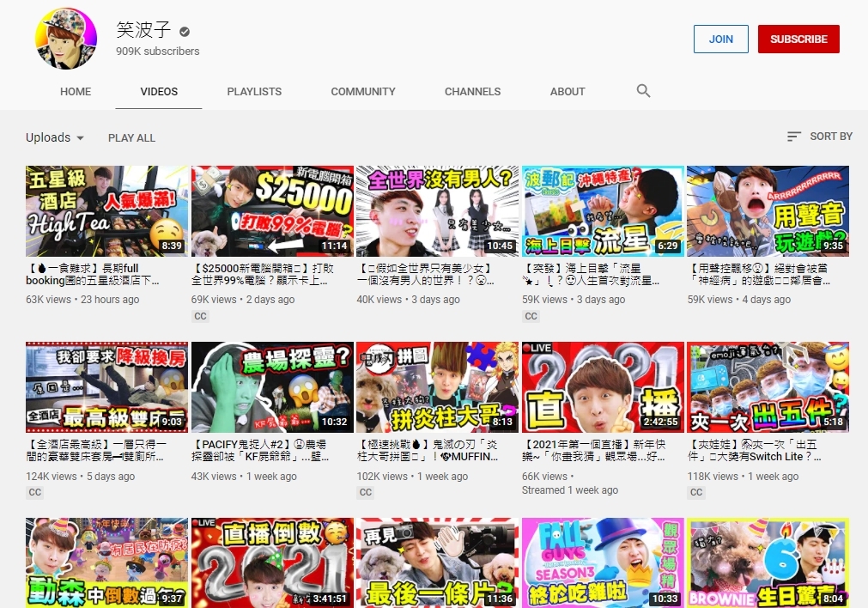Click the JOIN button
The image size is (868, 608).
click(x=720, y=39)
